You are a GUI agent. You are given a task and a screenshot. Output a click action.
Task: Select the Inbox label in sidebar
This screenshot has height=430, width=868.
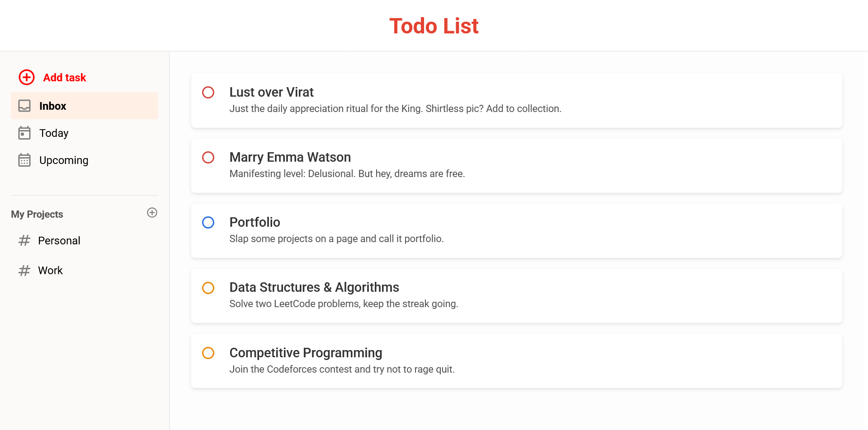(52, 106)
